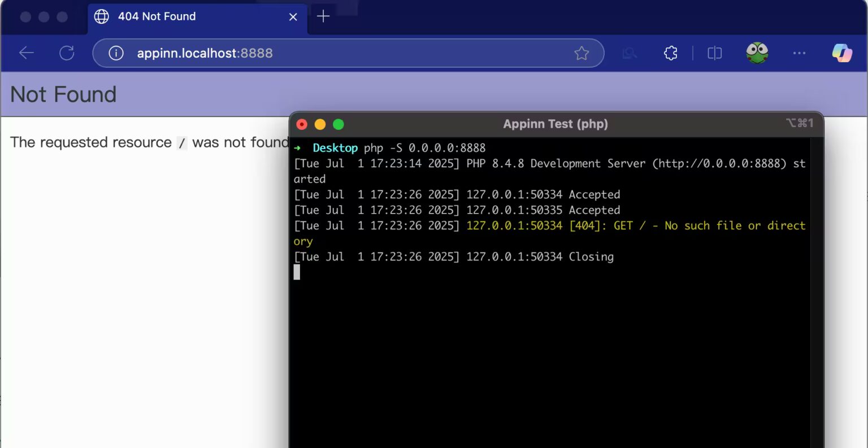Open the Copilot sidebar

point(841,53)
